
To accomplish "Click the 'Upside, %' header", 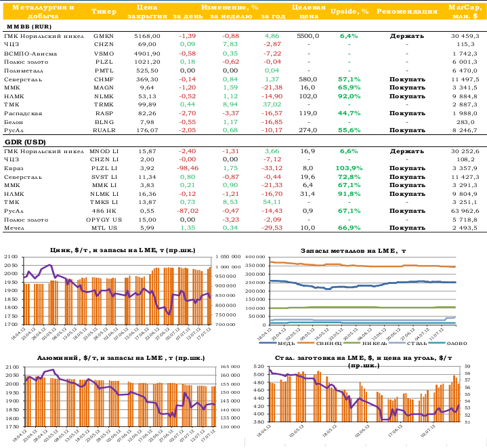I will (350, 12).
